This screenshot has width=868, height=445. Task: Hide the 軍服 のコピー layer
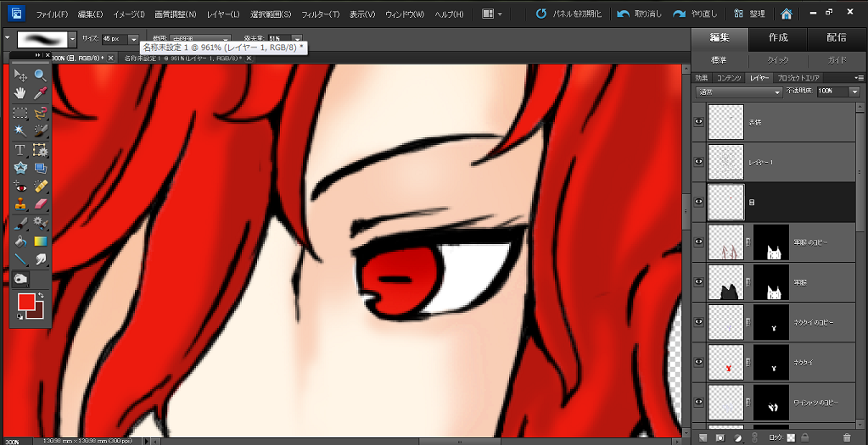pos(698,242)
